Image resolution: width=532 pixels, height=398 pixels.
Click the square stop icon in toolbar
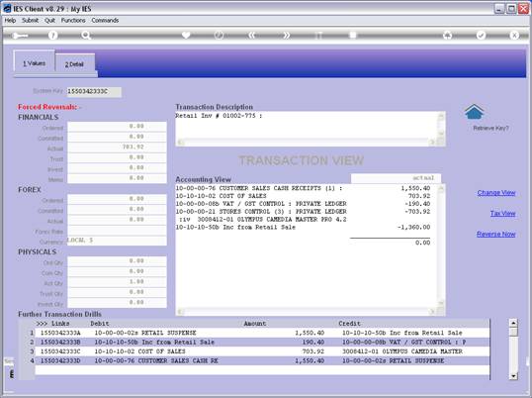click(x=353, y=35)
